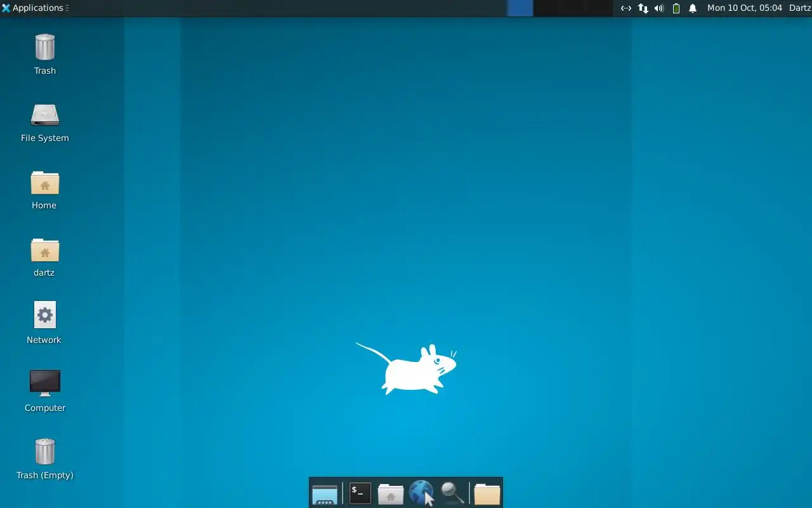Click the wired connection dots icon in panel
This screenshot has width=812, height=508.
tap(626, 8)
